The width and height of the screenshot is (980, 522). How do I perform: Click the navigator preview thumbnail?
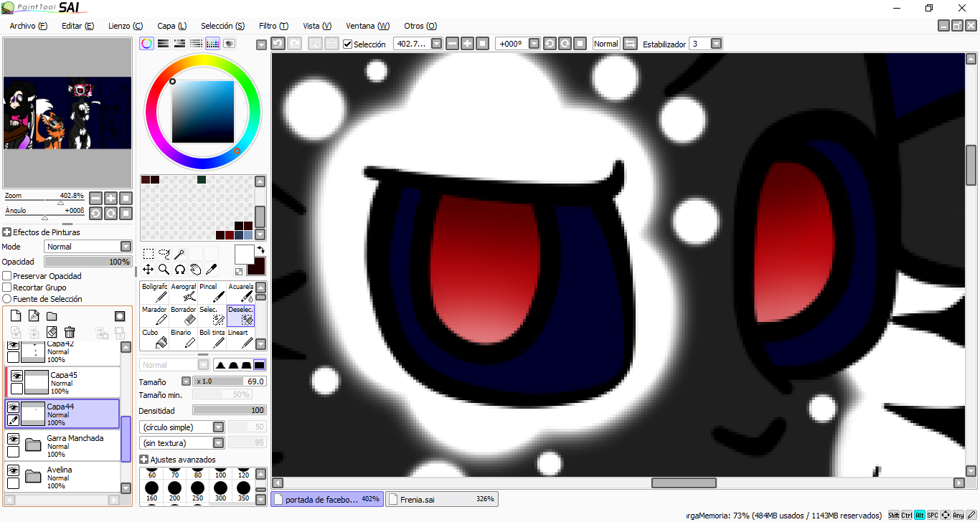(x=67, y=113)
